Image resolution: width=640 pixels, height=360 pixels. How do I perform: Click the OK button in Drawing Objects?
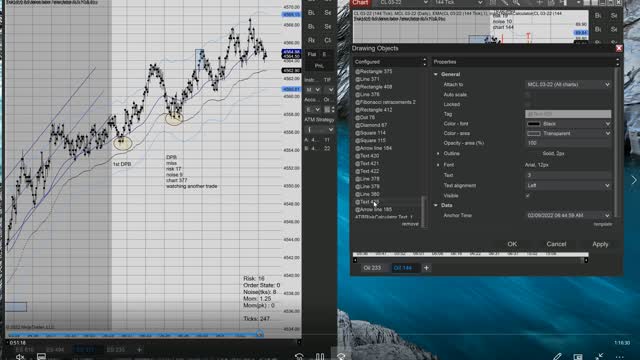pos(512,244)
